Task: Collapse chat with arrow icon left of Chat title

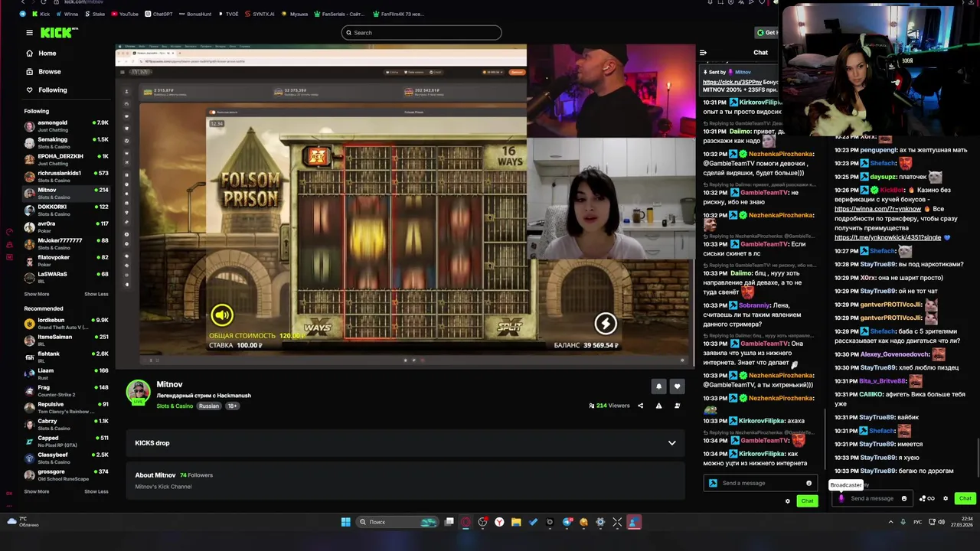Action: pyautogui.click(x=703, y=53)
